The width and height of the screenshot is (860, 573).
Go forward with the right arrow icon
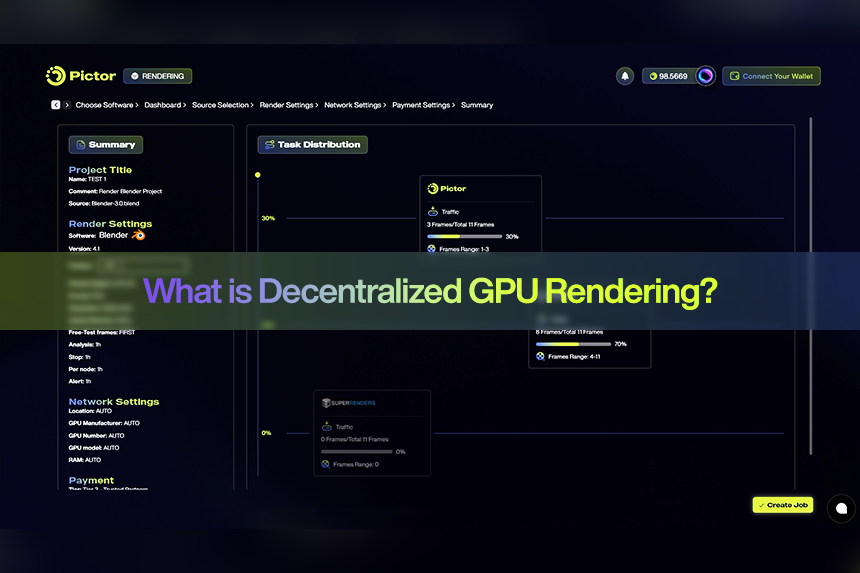click(x=67, y=105)
